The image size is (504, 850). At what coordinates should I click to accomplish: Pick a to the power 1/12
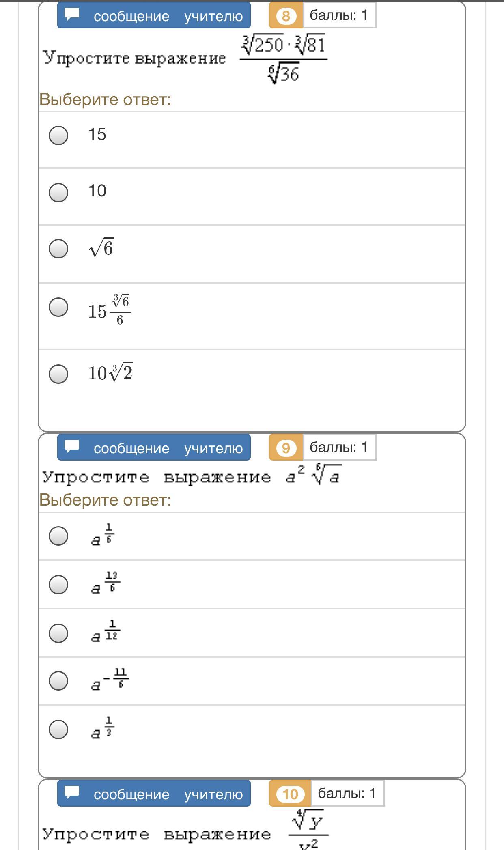click(x=58, y=633)
